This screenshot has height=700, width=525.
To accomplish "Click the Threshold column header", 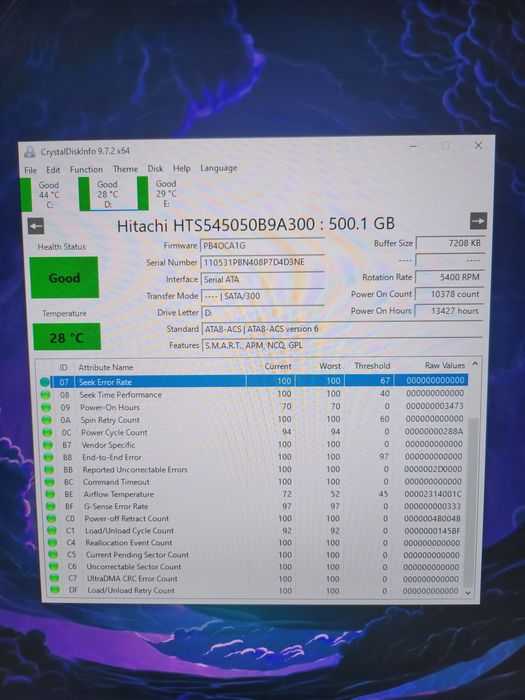I will coord(372,366).
